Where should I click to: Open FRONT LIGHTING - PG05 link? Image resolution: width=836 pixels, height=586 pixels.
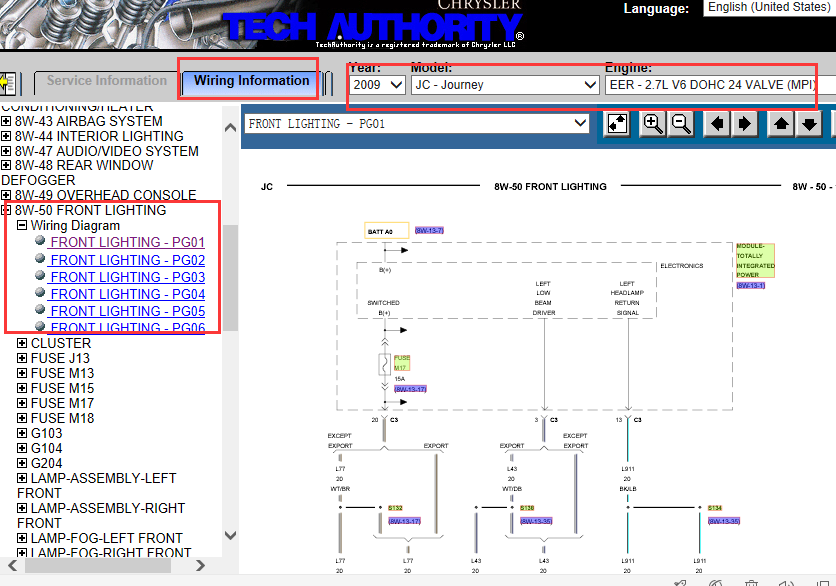point(127,311)
